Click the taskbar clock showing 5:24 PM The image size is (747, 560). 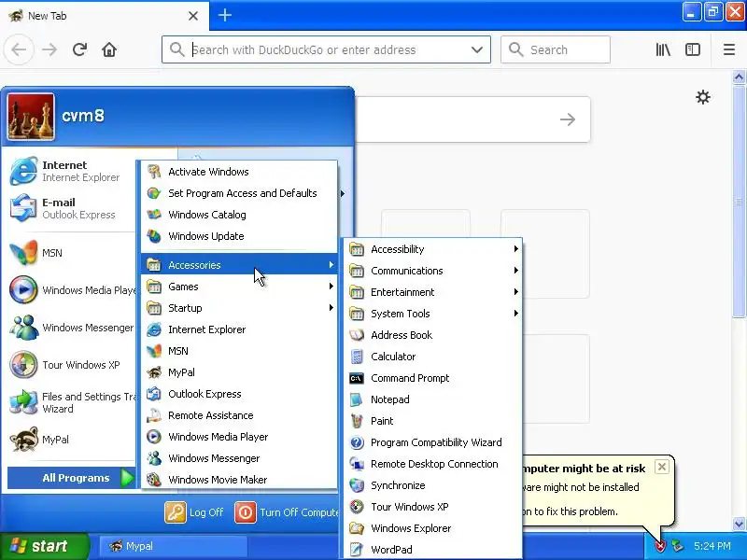tap(712, 546)
